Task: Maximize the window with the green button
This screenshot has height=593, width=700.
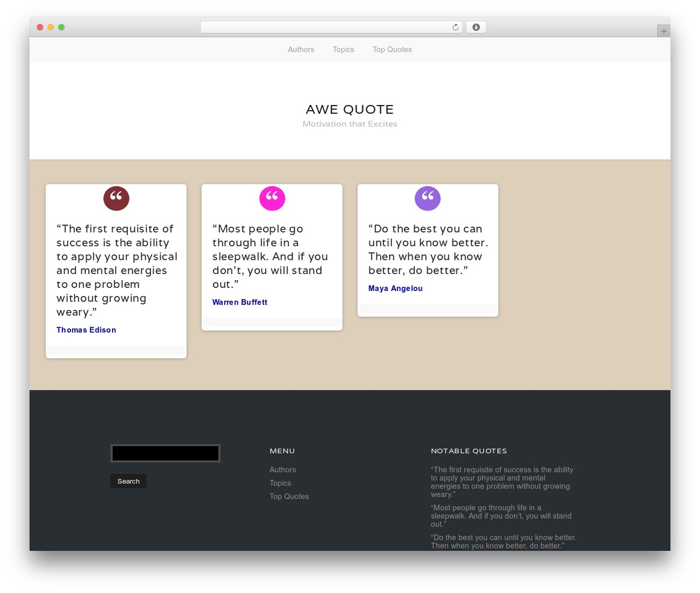Action: coord(61,27)
